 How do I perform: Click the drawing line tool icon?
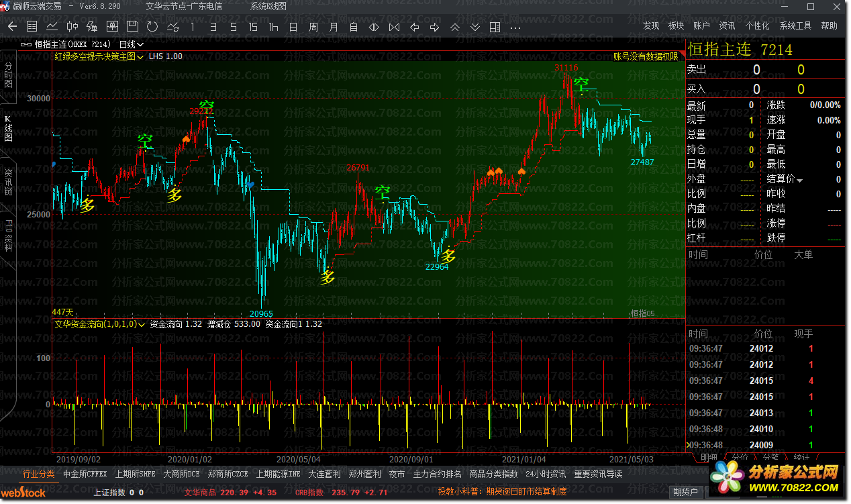click(172, 27)
